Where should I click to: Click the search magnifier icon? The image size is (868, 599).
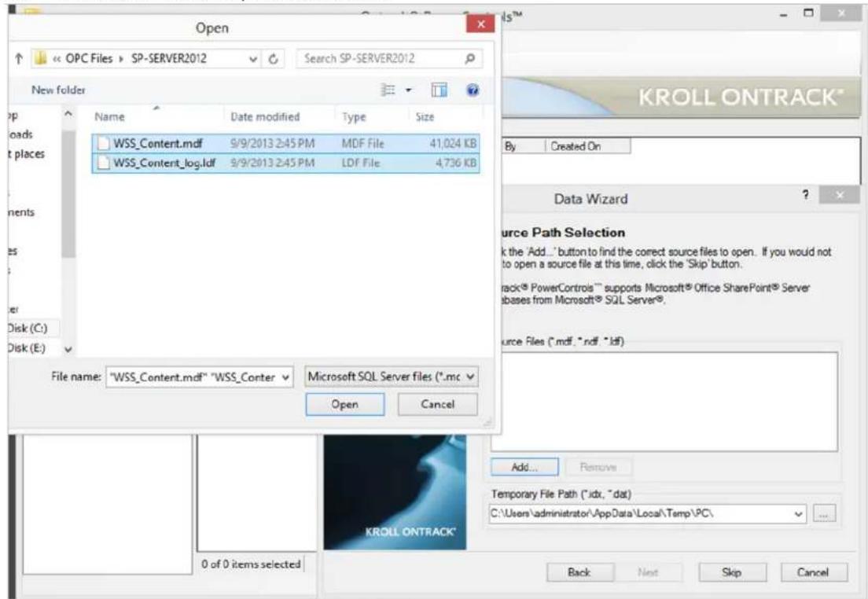pyautogui.click(x=470, y=58)
